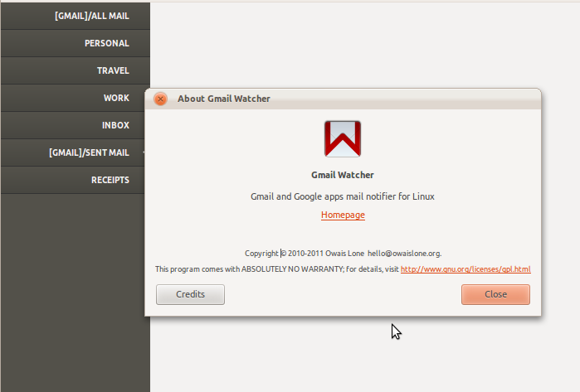580x392 pixels.
Task: Close About Gmail Watcher via title bar icon
Action: coord(160,99)
